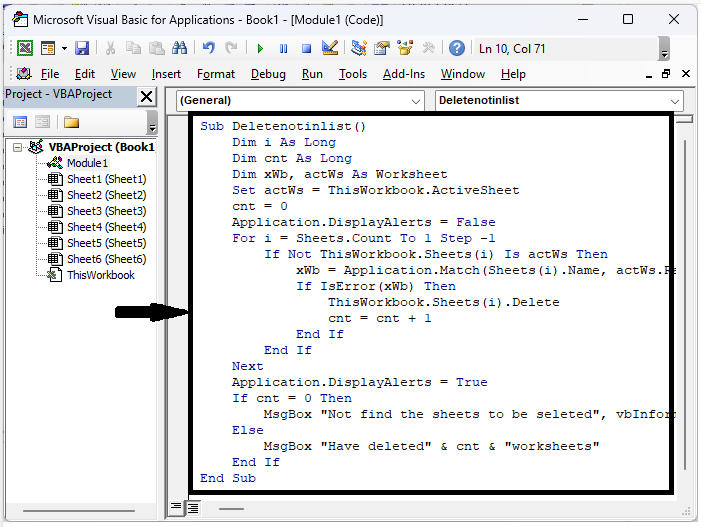
Task: Open the Run menu
Action: (x=312, y=74)
